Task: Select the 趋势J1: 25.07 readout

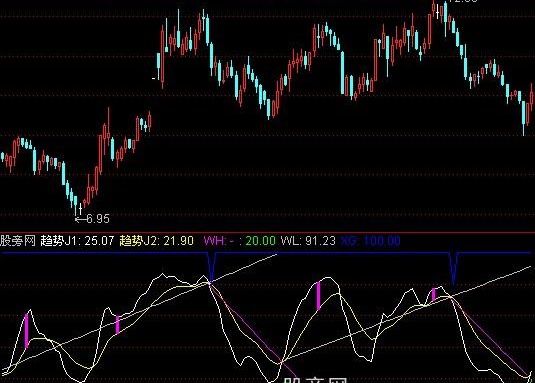Action: point(77,241)
